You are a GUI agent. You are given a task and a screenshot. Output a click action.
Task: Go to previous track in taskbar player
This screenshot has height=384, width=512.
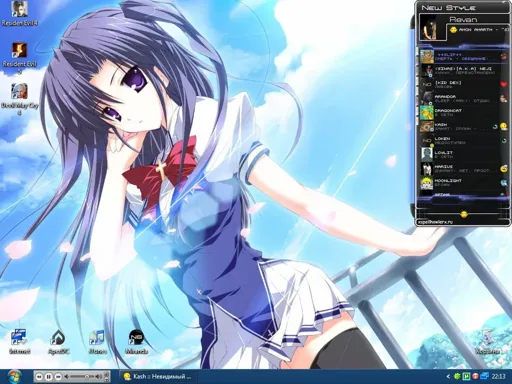(x=39, y=377)
